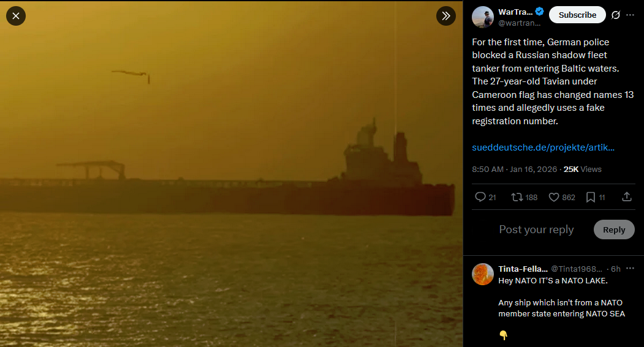The width and height of the screenshot is (644, 347).
Task: Click the @wartran... handle
Action: [x=519, y=23]
